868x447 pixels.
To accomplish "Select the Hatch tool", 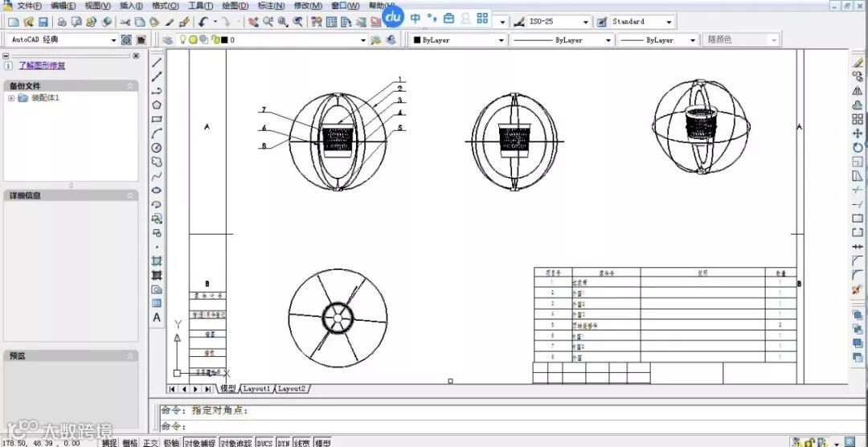I will [x=158, y=261].
